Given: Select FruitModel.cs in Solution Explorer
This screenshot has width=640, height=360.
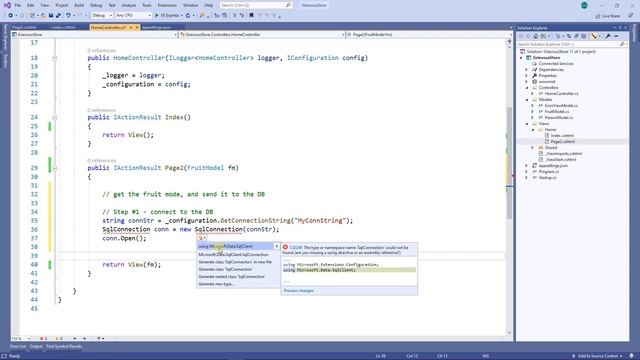Looking at the screenshot, I should [x=557, y=111].
